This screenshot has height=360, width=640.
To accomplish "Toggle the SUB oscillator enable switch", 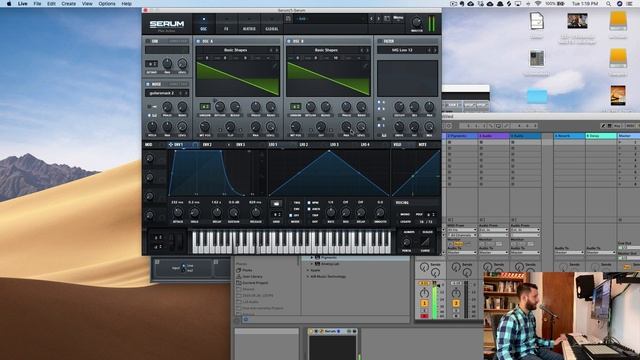I will [x=148, y=41].
